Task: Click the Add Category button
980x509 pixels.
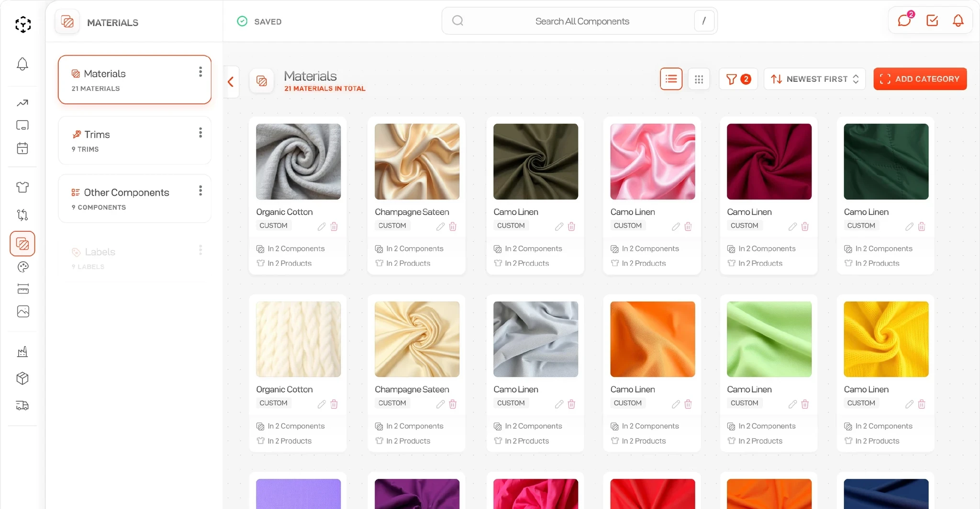Action: [x=920, y=79]
